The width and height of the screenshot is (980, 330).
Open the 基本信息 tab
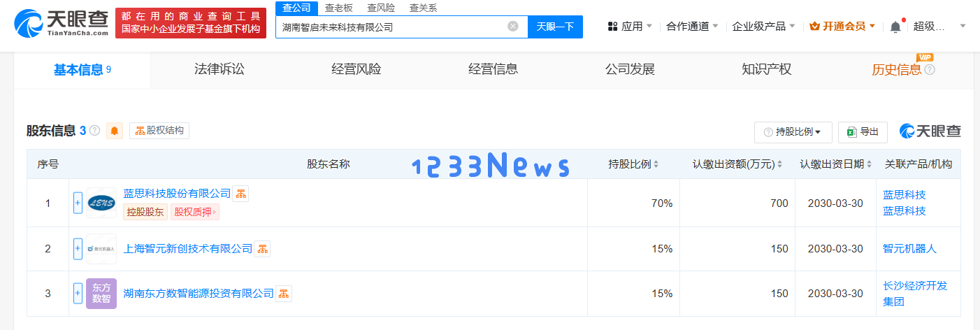(x=82, y=70)
